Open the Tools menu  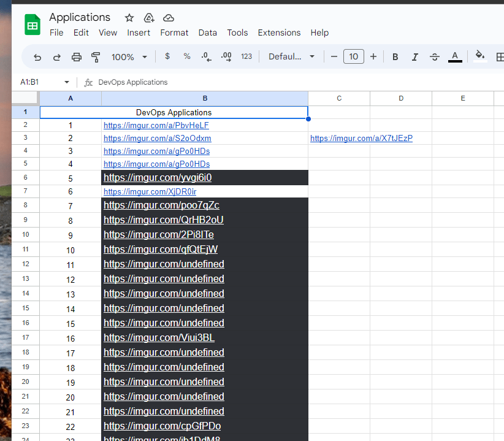(x=237, y=33)
